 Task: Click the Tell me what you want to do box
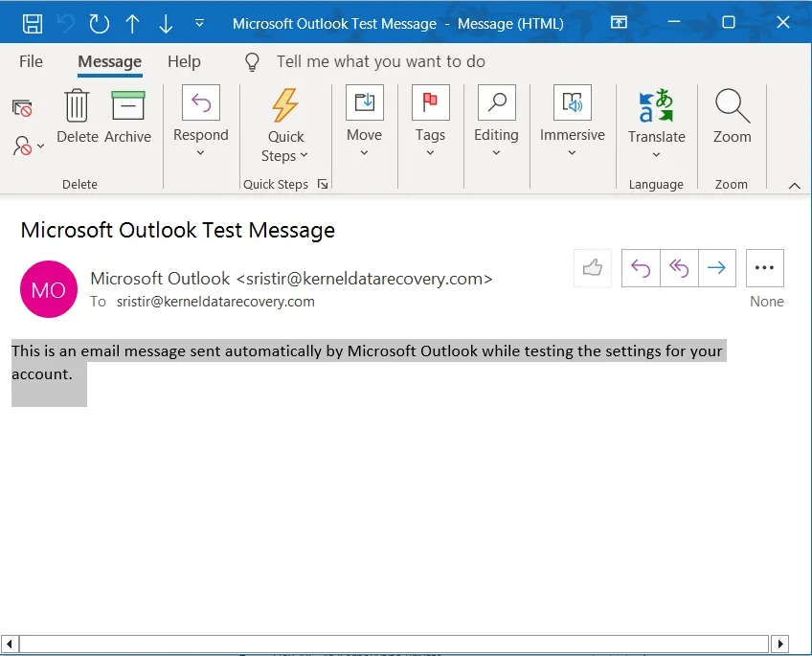(381, 61)
